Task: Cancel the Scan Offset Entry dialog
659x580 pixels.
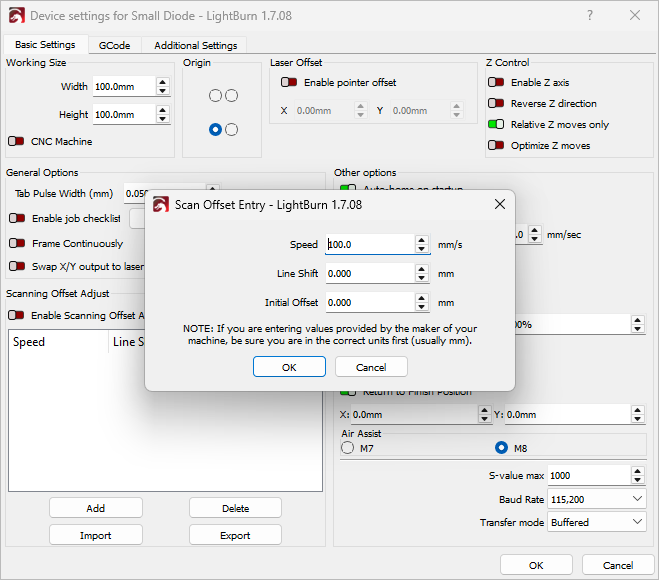Action: 371,367
